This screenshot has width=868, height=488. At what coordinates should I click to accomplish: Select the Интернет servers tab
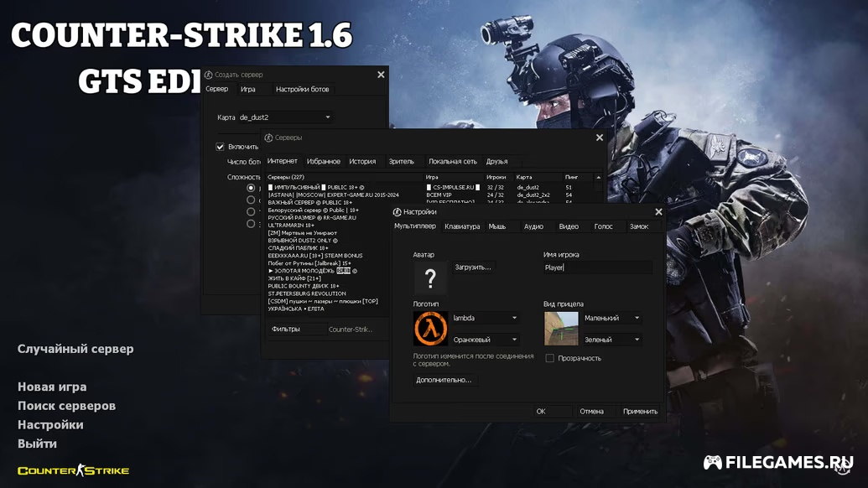pyautogui.click(x=283, y=161)
